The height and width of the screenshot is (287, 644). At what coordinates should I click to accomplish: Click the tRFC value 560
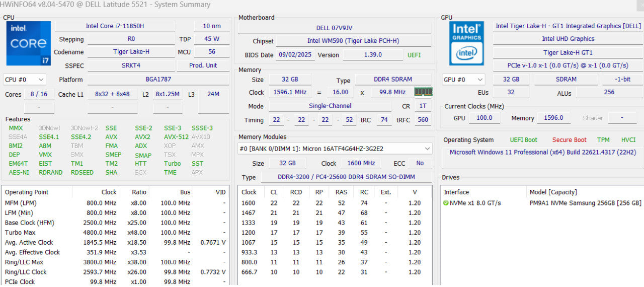pyautogui.click(x=423, y=120)
